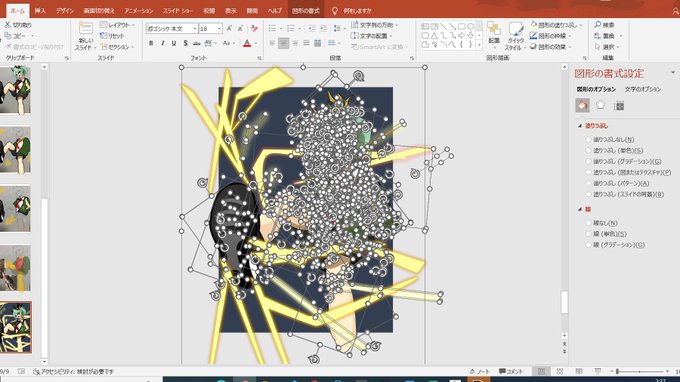Collapse the Fill (塗りつぶし) section
The height and width of the screenshot is (382, 680).
pyautogui.click(x=580, y=126)
